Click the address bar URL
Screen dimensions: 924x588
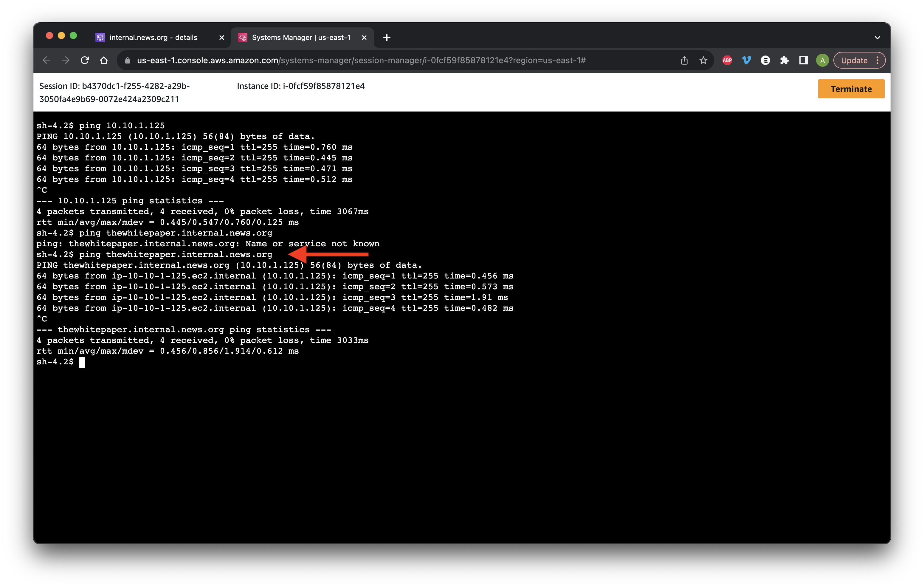tap(361, 60)
